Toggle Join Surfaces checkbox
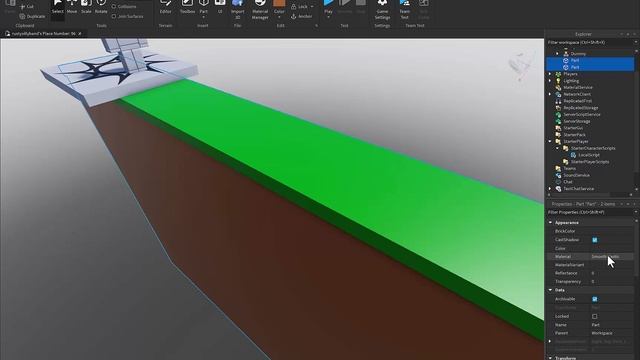The image size is (640, 360). click(114, 16)
